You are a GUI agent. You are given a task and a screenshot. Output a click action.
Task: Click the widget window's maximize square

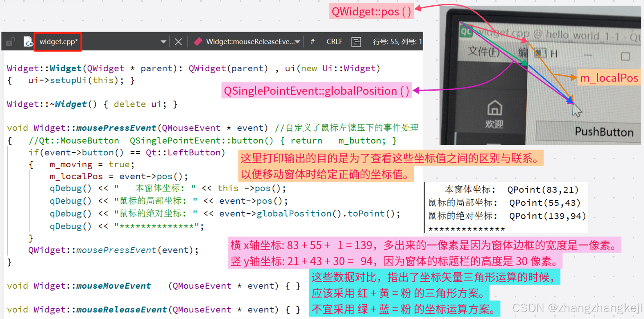[625, 56]
